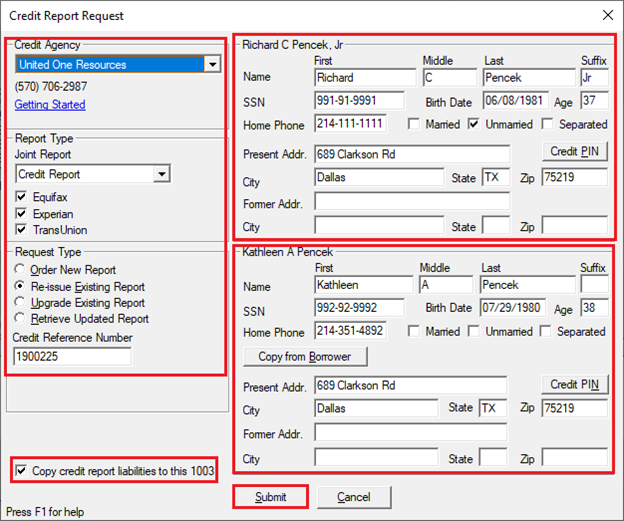Check Separated for Richard Pencek
This screenshot has width=624, height=521.
(x=547, y=124)
